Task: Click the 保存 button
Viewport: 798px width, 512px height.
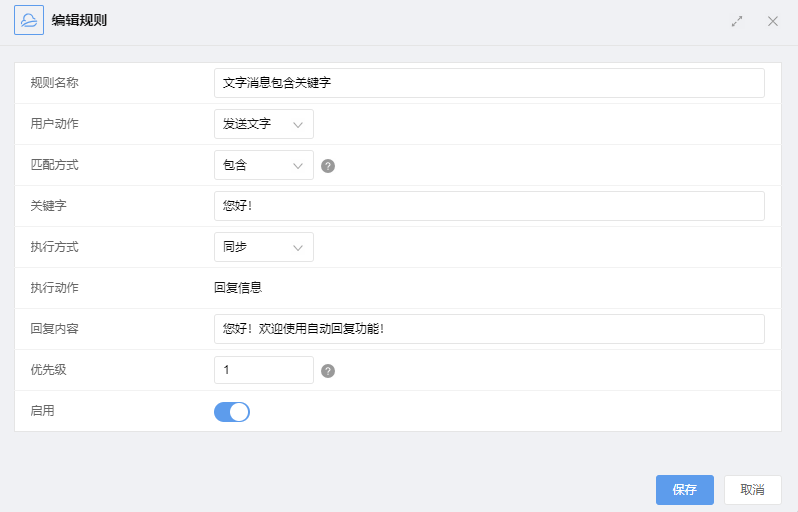Action: pos(685,490)
